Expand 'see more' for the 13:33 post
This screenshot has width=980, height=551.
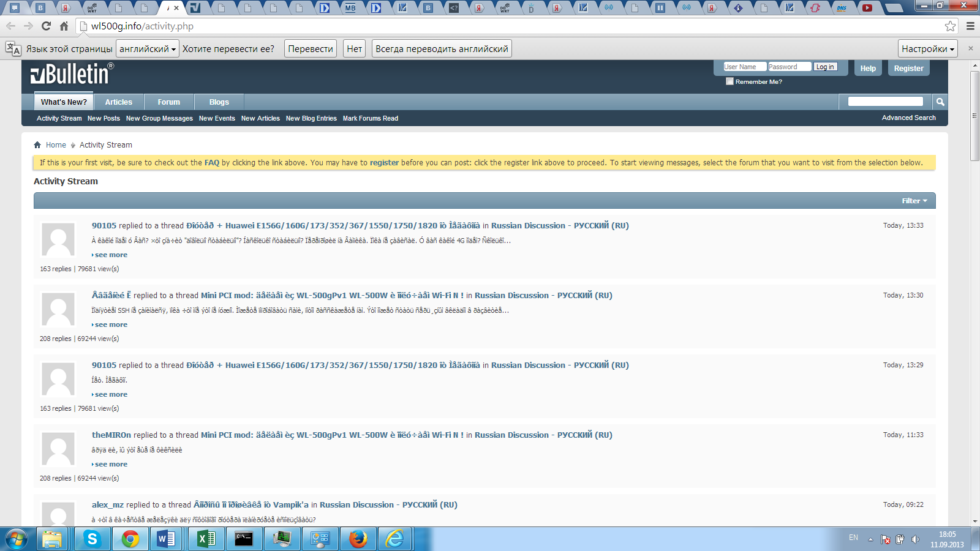111,255
